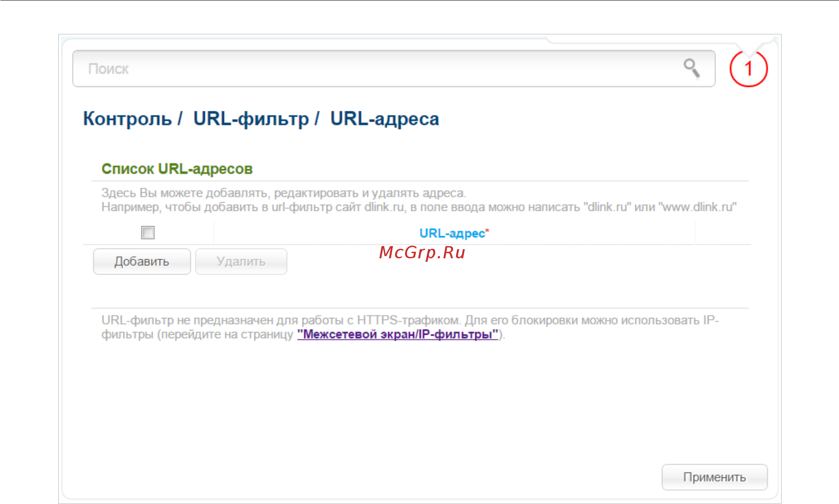Viewport: 839px width, 504px height.
Task: Click the magnifier search icon
Action: (x=691, y=68)
